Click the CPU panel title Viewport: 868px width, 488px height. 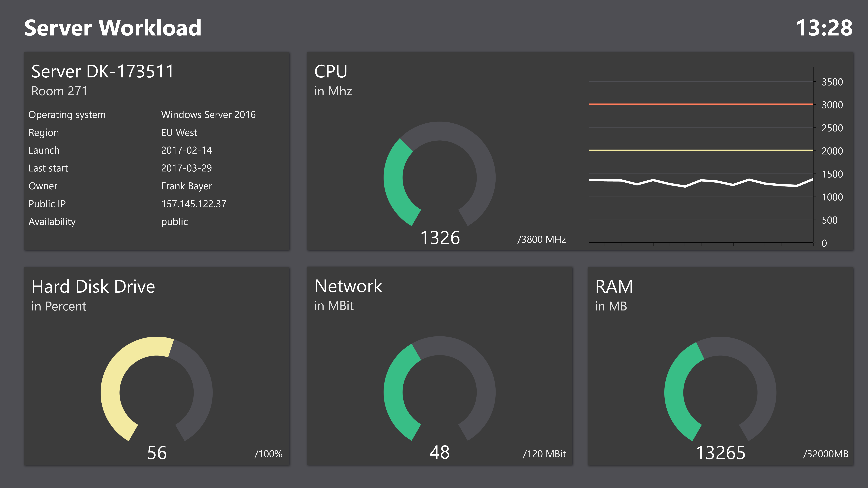tap(331, 72)
